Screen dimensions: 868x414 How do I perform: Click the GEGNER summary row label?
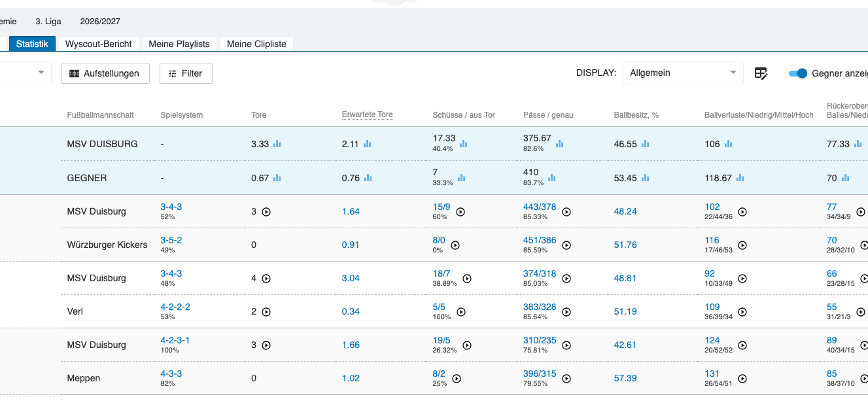pyautogui.click(x=87, y=178)
